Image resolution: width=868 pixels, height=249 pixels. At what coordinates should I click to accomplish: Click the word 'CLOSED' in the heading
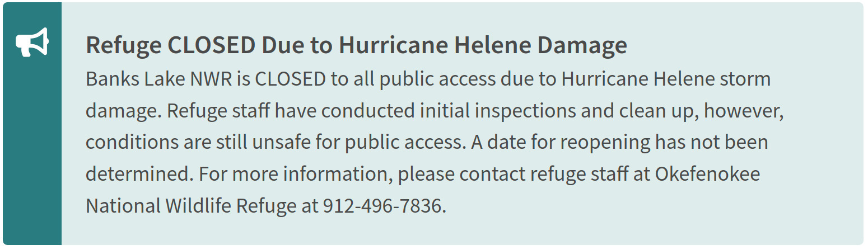pos(212,45)
